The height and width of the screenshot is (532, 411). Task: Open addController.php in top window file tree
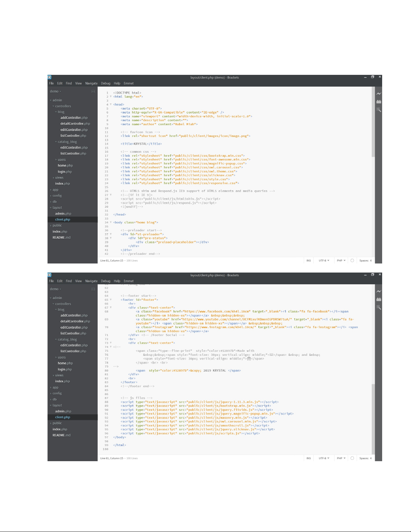[74, 118]
